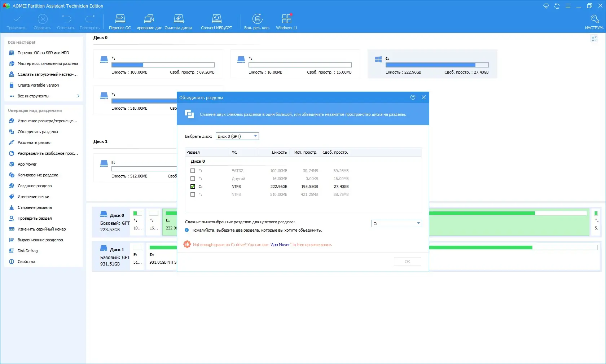Toggle the partition view layout icon
Image resolution: width=606 pixels, height=364 pixels.
click(x=594, y=38)
